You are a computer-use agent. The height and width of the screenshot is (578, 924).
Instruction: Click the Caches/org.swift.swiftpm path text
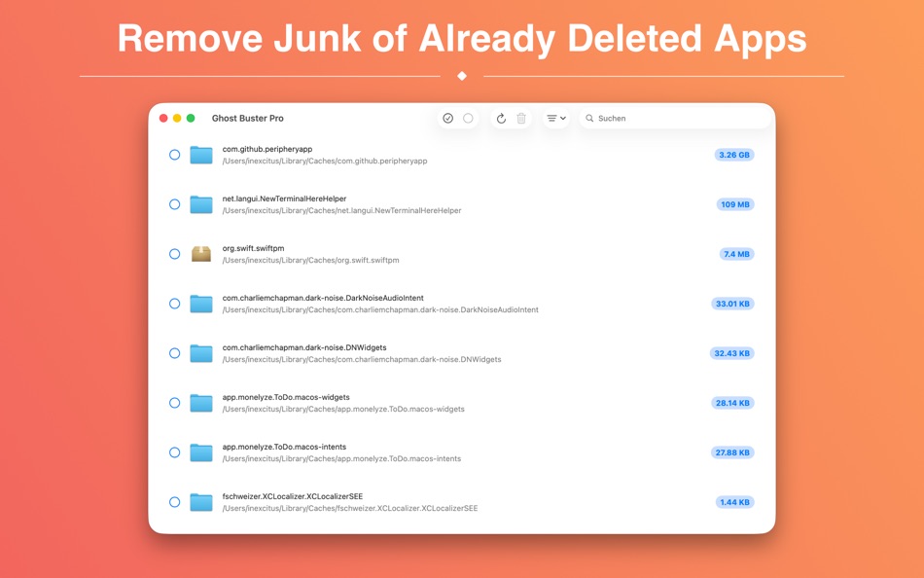(x=310, y=260)
